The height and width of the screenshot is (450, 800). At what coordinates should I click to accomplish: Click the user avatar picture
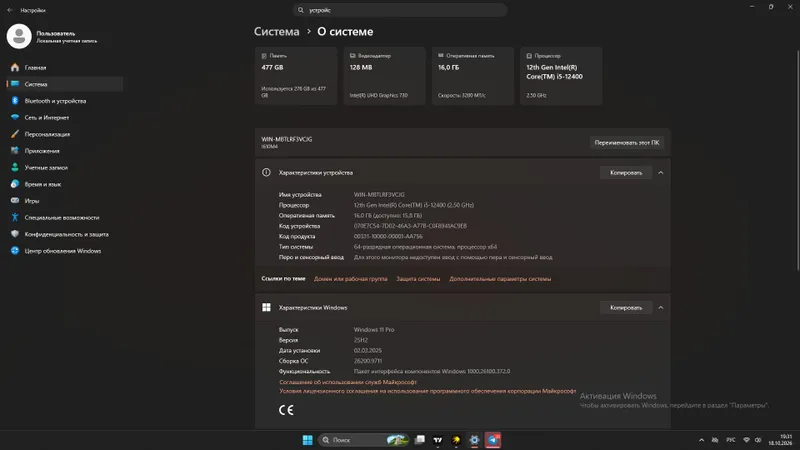pyautogui.click(x=19, y=36)
